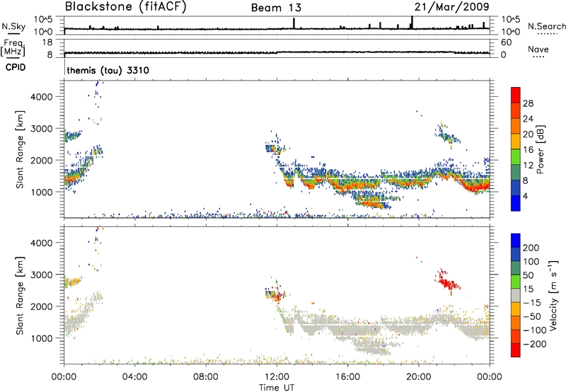Click the gray segment of Velocity color bar

(x=516, y=295)
